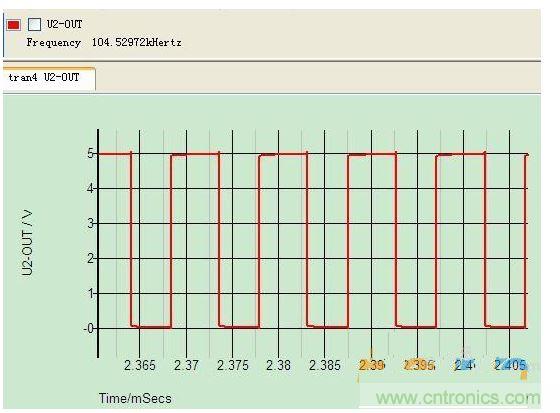Click the 2.405 time axis tick
This screenshot has width=560, height=413.
tap(510, 365)
